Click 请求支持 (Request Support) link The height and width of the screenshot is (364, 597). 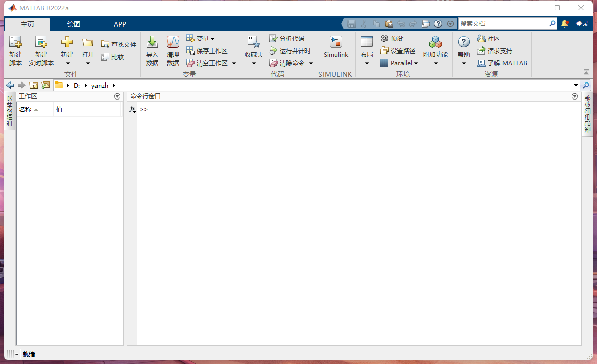pos(499,51)
